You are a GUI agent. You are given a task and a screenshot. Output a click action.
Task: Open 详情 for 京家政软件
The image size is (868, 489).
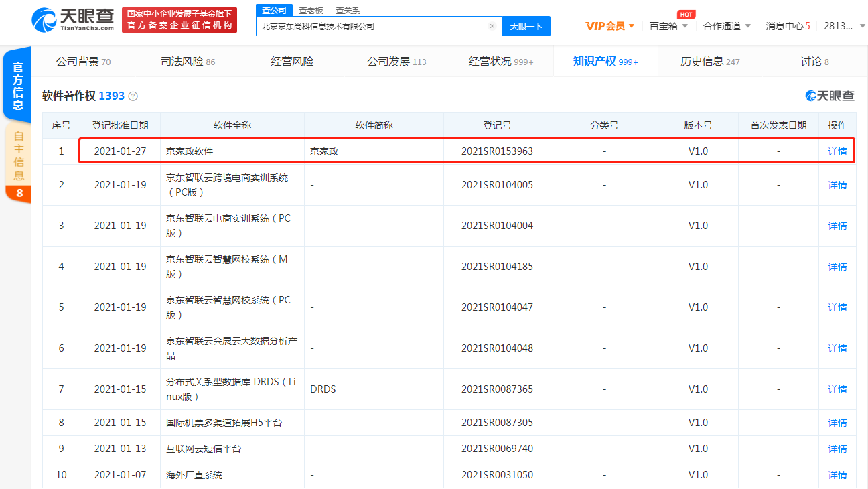tap(837, 151)
